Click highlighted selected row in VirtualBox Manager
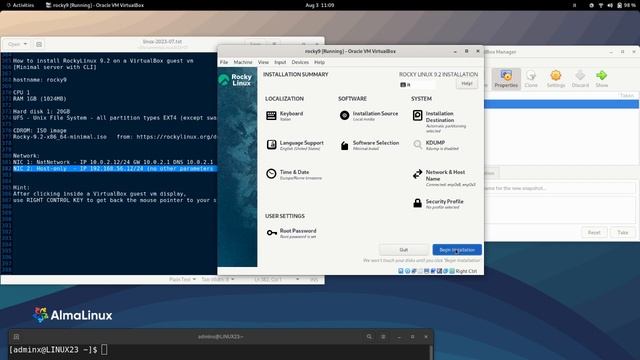The image size is (640, 360). point(561,104)
